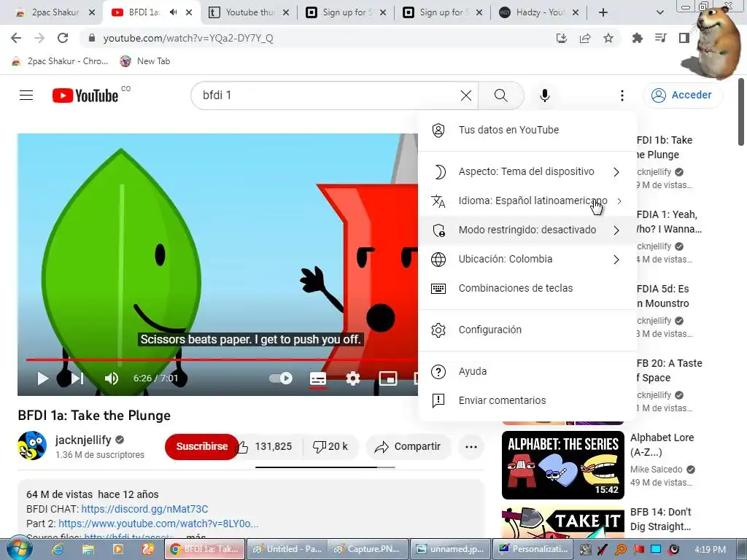Open Untitled Paint taskbar window
This screenshot has height=560, width=747.
(x=287, y=549)
